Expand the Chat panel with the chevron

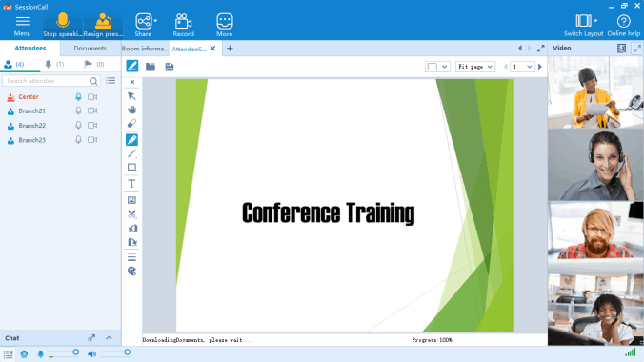click(109, 338)
